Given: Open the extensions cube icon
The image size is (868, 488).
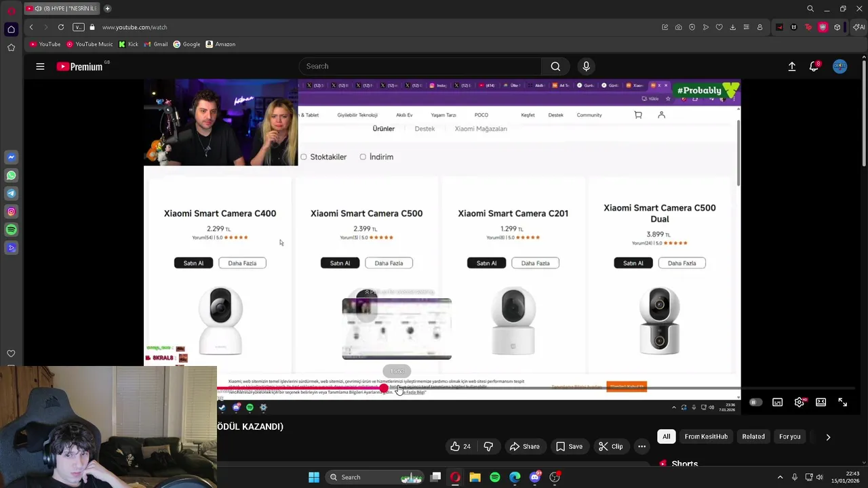Looking at the screenshot, I should (837, 27).
